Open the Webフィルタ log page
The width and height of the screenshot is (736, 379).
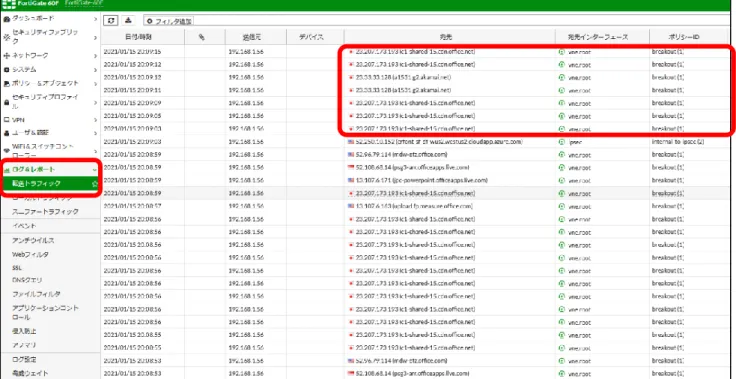31,255
